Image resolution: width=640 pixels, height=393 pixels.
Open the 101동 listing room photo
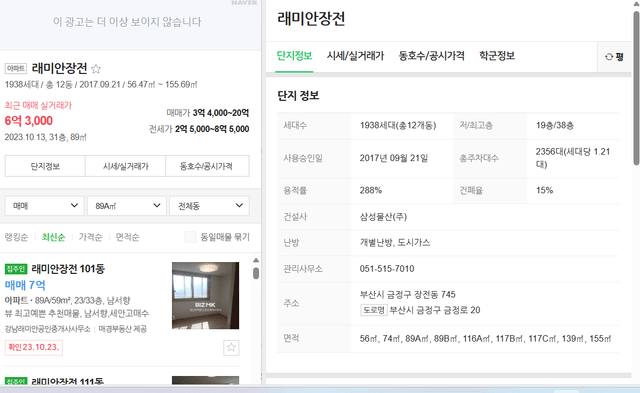205,295
